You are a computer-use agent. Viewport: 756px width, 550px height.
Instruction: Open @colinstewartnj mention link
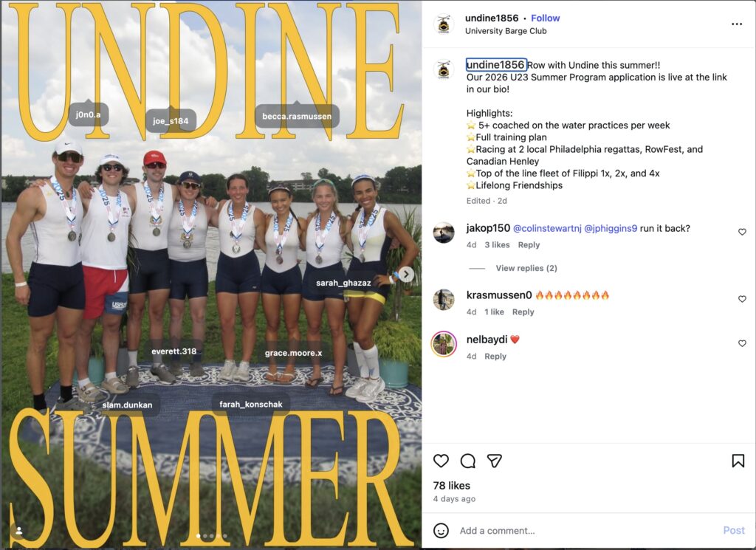(x=547, y=228)
